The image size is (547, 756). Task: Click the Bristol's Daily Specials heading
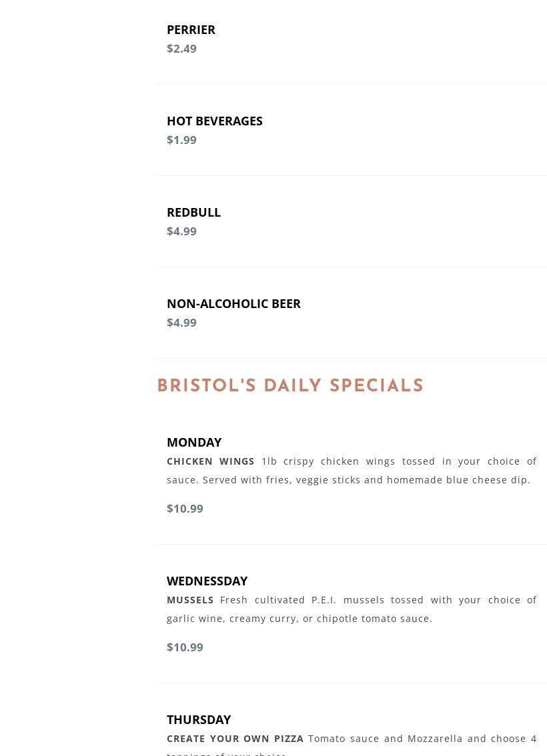pos(290,386)
